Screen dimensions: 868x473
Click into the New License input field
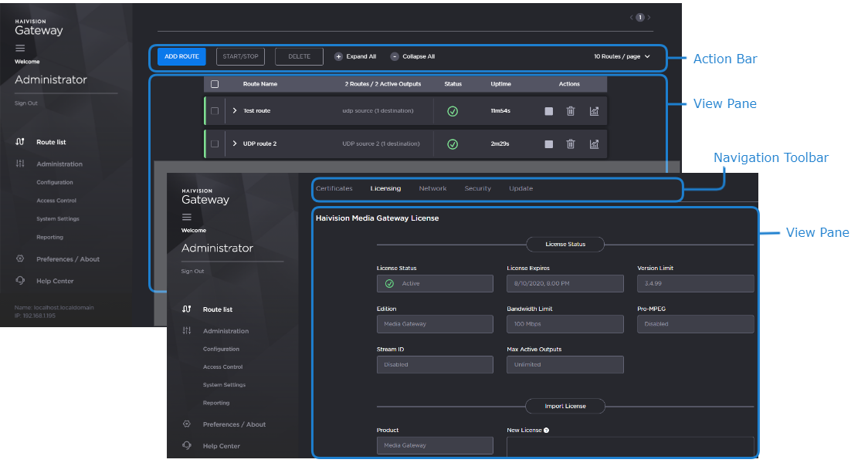pyautogui.click(x=629, y=446)
